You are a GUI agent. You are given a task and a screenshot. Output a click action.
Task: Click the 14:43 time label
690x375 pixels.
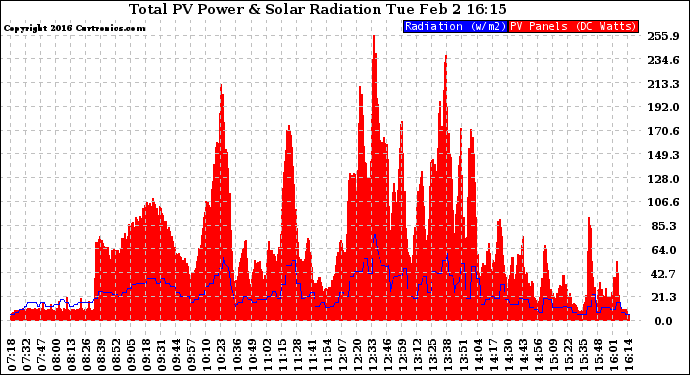pyautogui.click(x=523, y=355)
